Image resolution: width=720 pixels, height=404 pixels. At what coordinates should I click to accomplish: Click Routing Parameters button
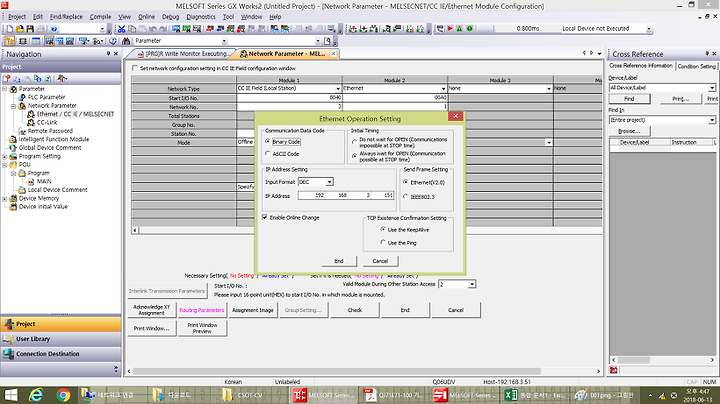[x=202, y=310]
